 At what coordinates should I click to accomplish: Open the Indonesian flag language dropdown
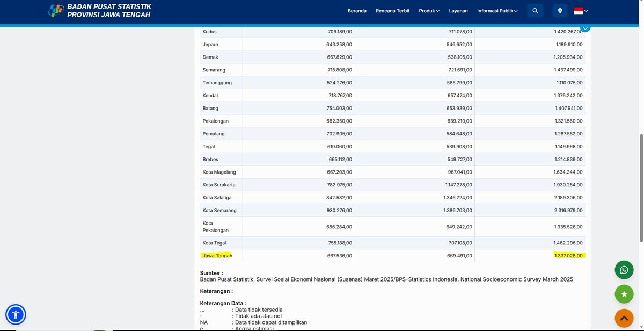[581, 11]
